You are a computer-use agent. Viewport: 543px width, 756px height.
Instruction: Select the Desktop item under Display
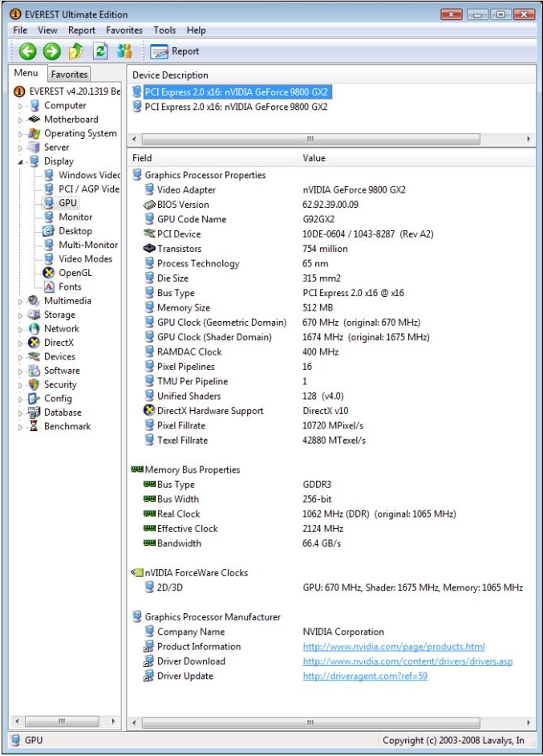(75, 231)
